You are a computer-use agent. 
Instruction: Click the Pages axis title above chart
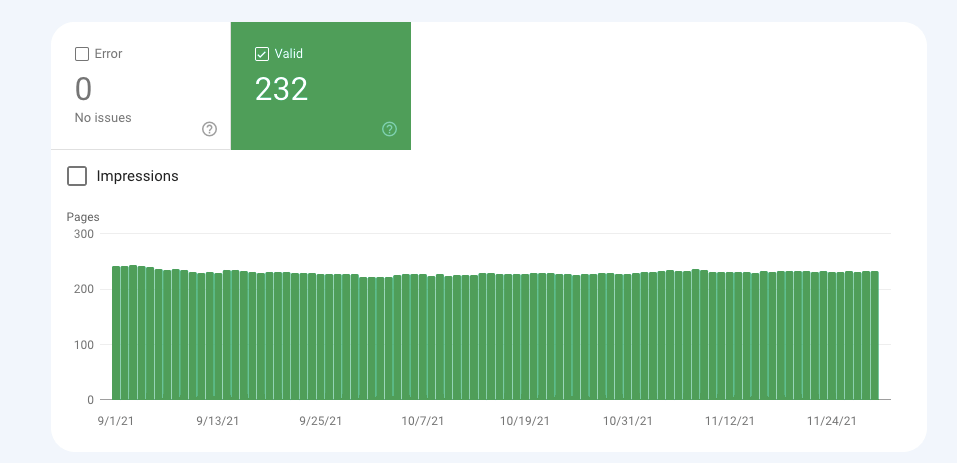point(83,217)
